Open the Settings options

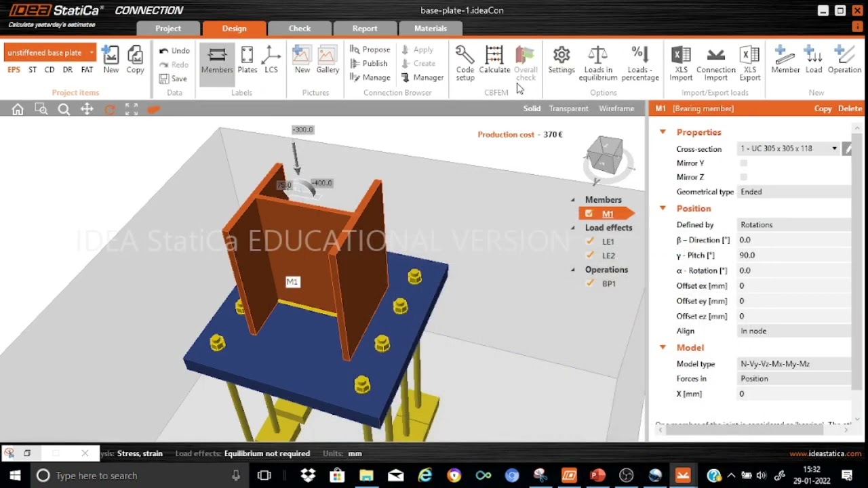(561, 60)
